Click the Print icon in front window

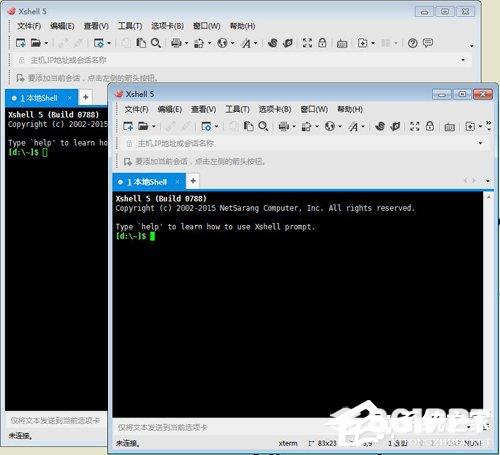(x=284, y=126)
